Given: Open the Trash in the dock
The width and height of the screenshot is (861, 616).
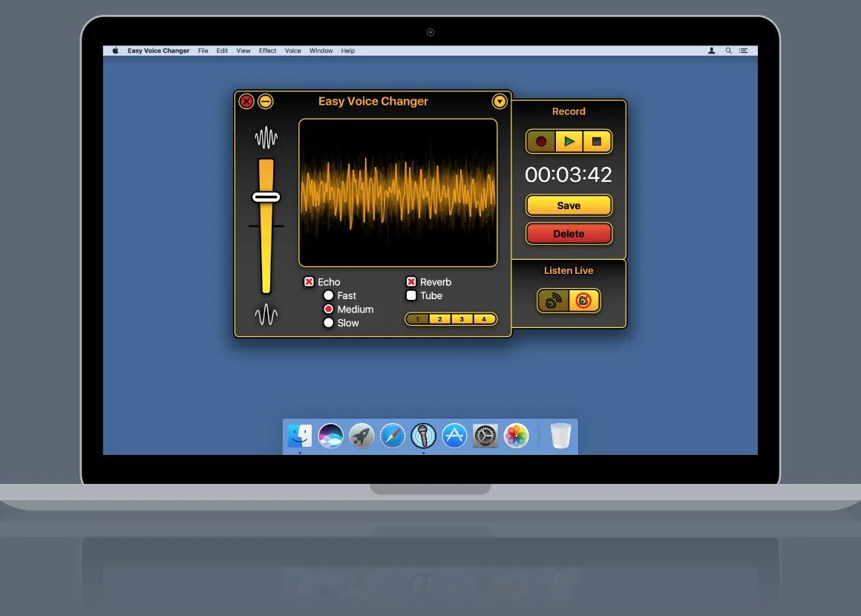Looking at the screenshot, I should point(560,436).
